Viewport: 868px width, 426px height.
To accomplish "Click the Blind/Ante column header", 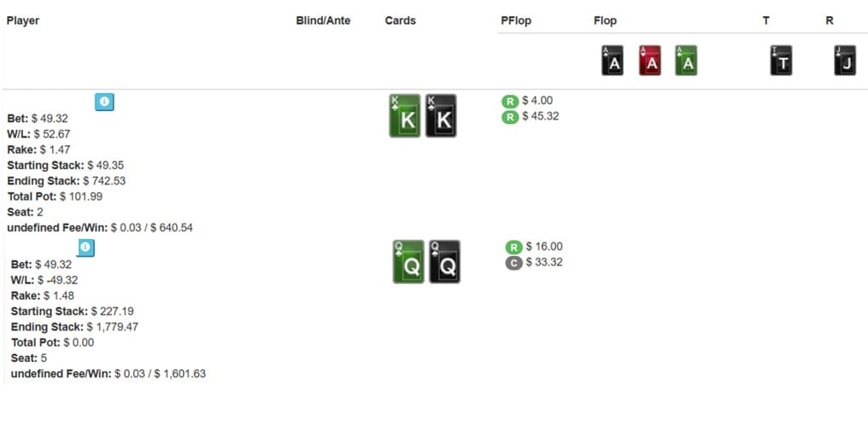I will pyautogui.click(x=323, y=20).
